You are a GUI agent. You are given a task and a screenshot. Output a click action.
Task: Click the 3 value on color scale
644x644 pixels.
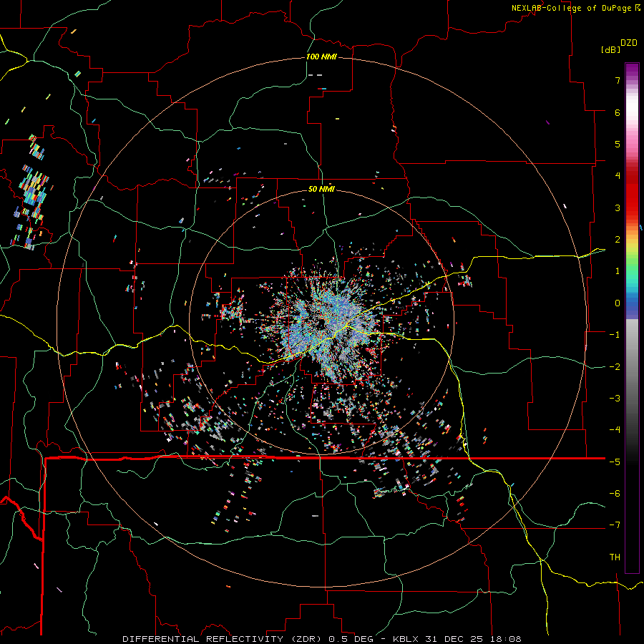click(618, 208)
